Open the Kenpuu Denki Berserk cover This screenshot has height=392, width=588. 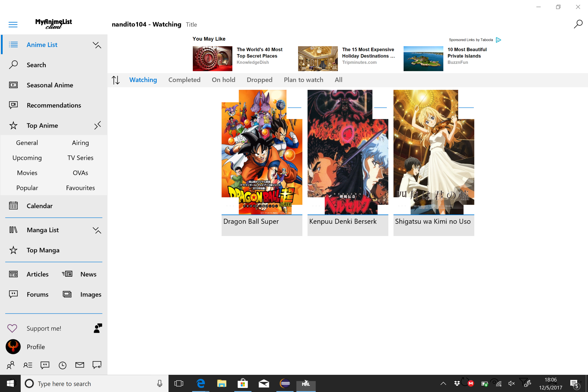coord(347,152)
